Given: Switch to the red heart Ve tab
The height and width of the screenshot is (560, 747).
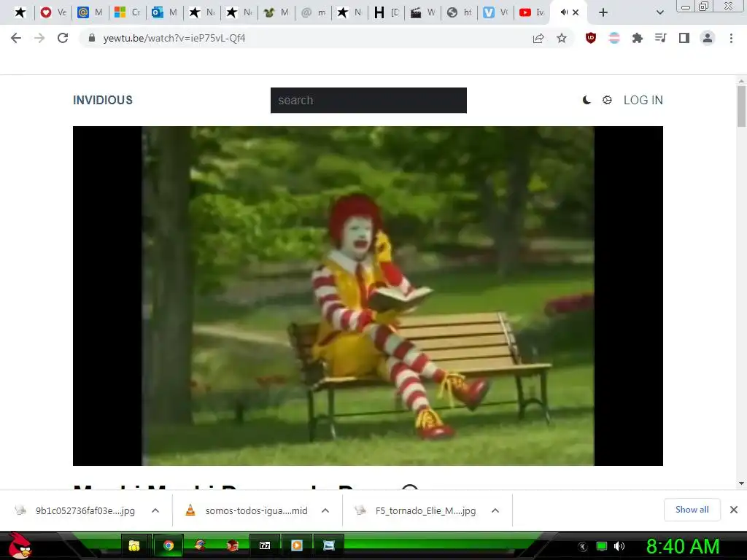Looking at the screenshot, I should click(53, 12).
